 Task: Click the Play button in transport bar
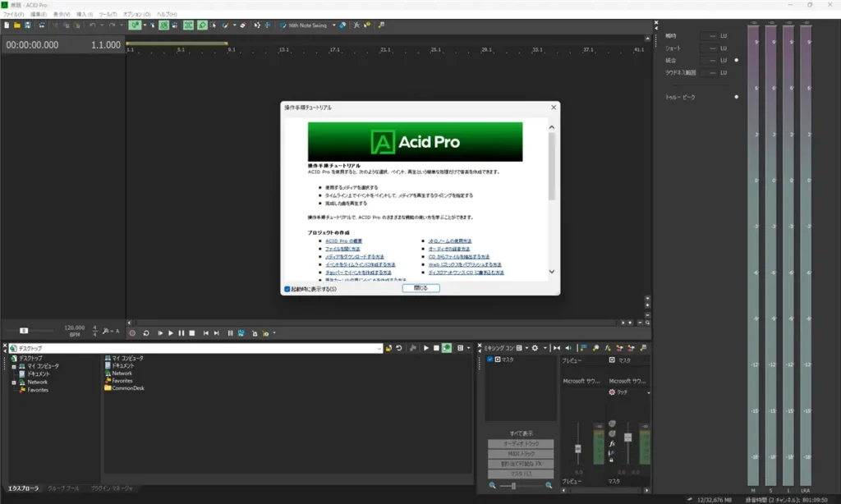(171, 333)
